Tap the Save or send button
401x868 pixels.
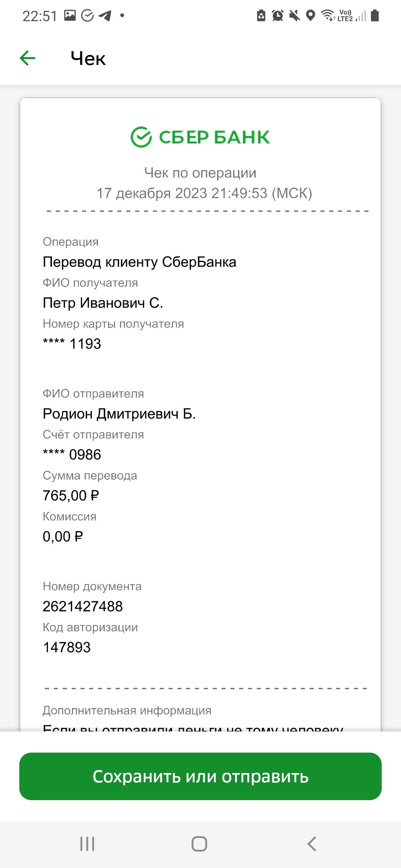click(x=200, y=776)
